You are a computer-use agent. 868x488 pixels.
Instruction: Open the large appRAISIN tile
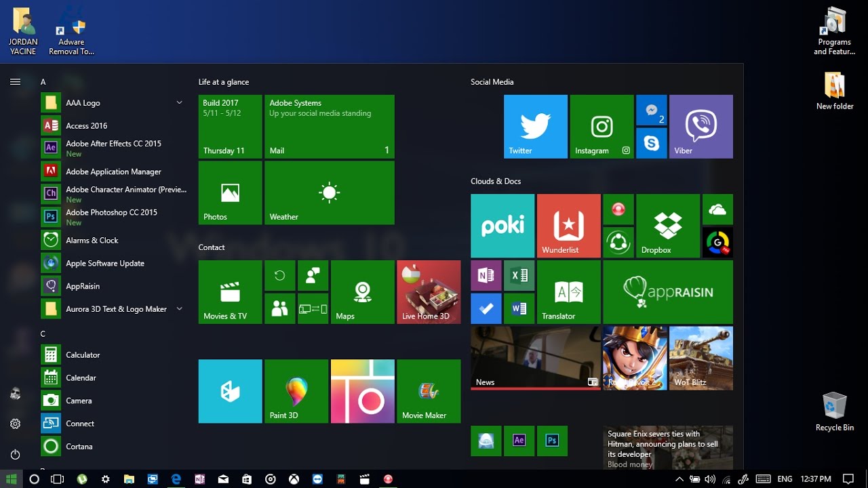(668, 292)
